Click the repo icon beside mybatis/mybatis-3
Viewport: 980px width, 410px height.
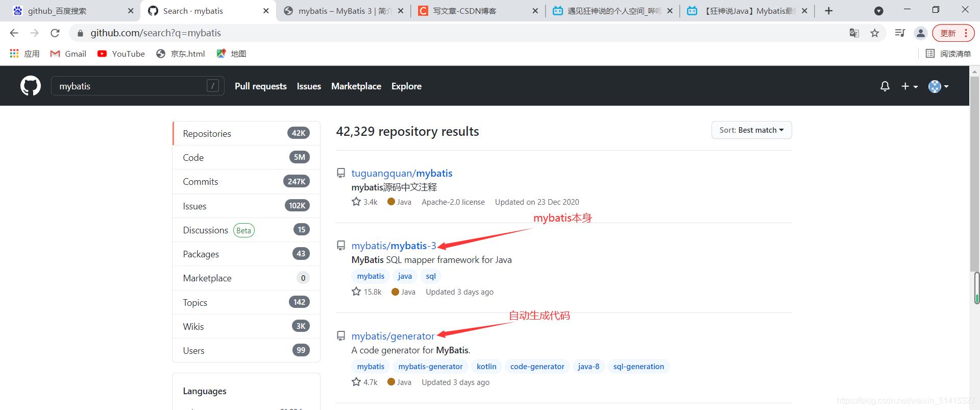341,246
